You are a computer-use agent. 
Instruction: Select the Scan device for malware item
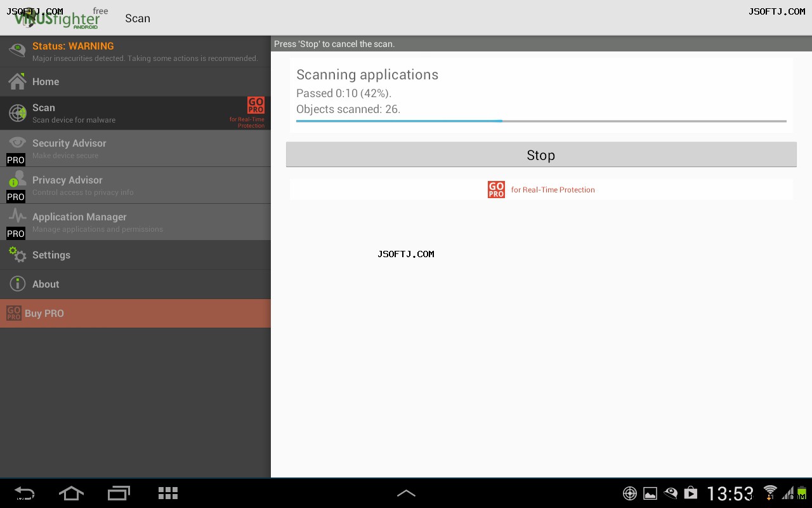pos(135,114)
